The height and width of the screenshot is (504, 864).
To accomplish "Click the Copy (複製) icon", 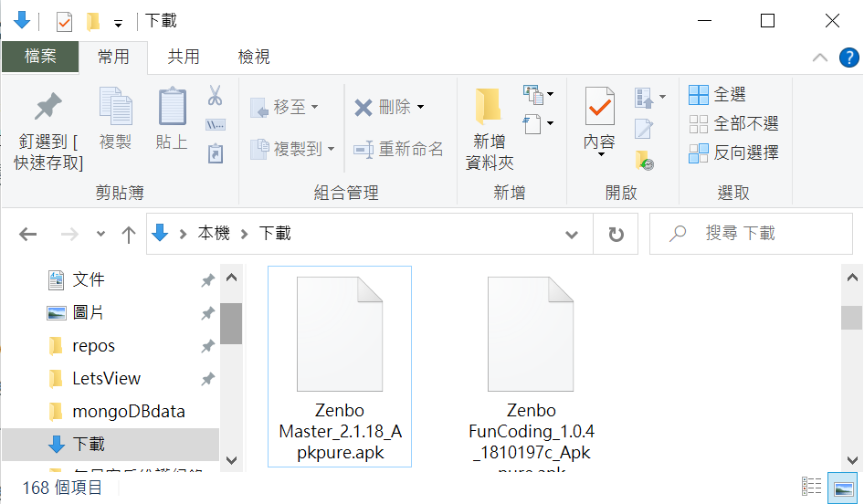I will [116, 106].
